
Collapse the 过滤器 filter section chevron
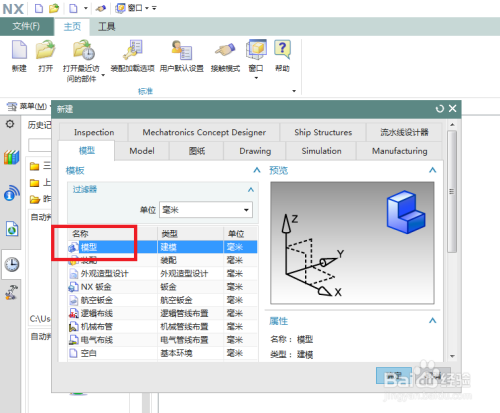pos(251,190)
